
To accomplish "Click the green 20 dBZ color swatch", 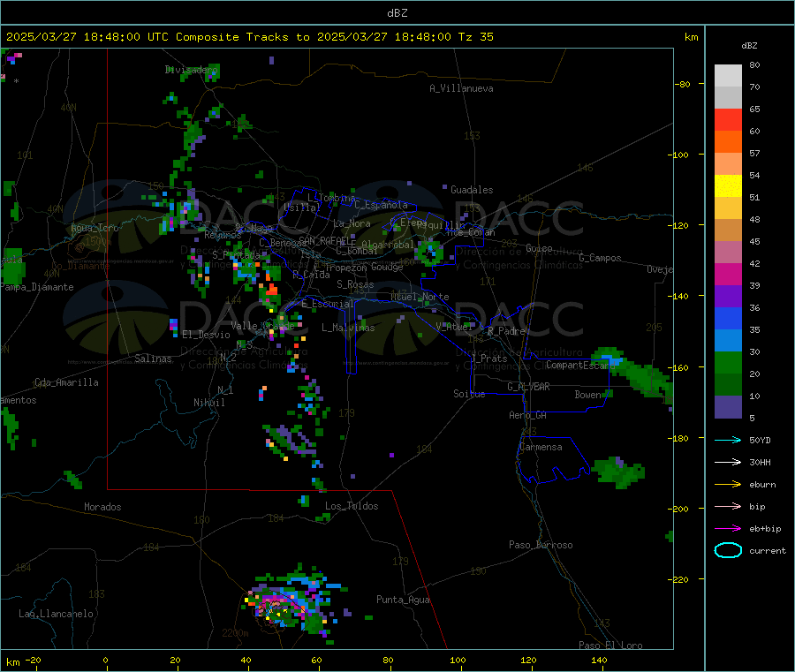I will coord(728,363).
